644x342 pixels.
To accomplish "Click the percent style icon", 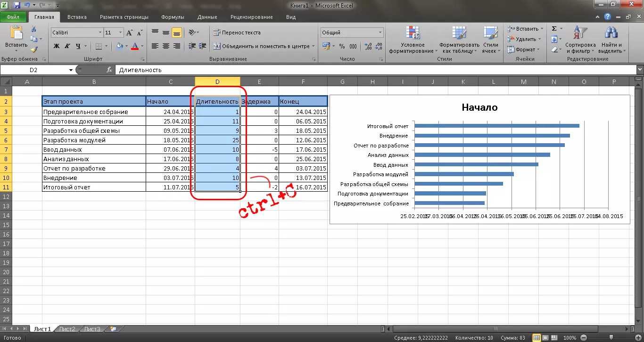I will pyautogui.click(x=342, y=46).
